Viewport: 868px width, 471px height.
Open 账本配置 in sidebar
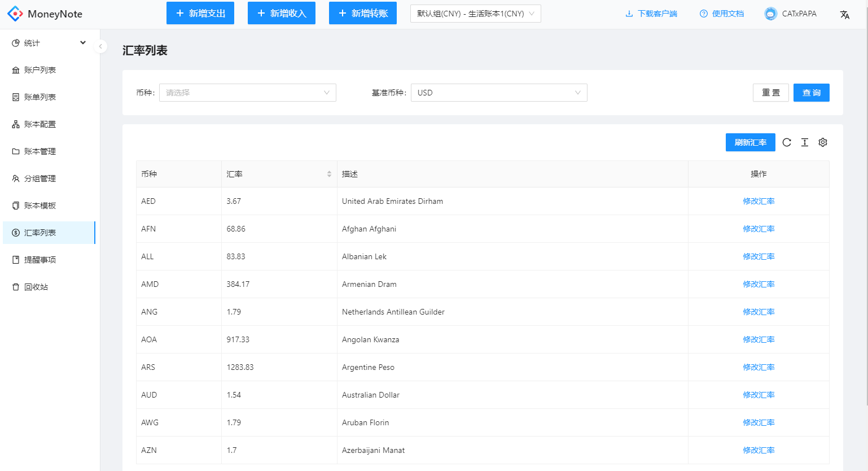point(49,124)
